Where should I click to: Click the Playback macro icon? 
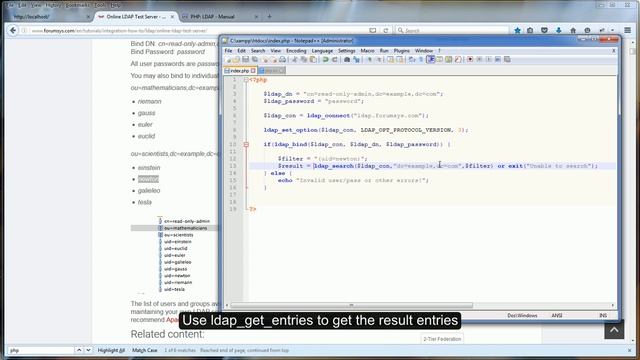tap(489, 60)
